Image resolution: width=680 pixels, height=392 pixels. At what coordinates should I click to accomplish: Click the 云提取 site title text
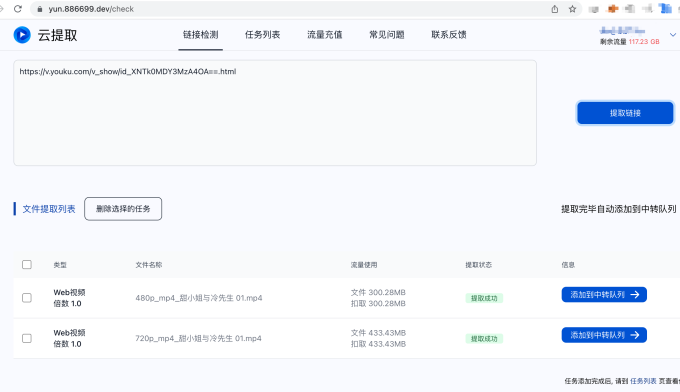point(57,35)
